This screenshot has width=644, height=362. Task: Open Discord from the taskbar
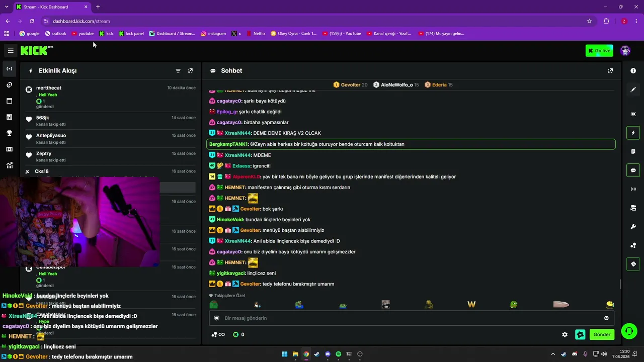[328, 354]
